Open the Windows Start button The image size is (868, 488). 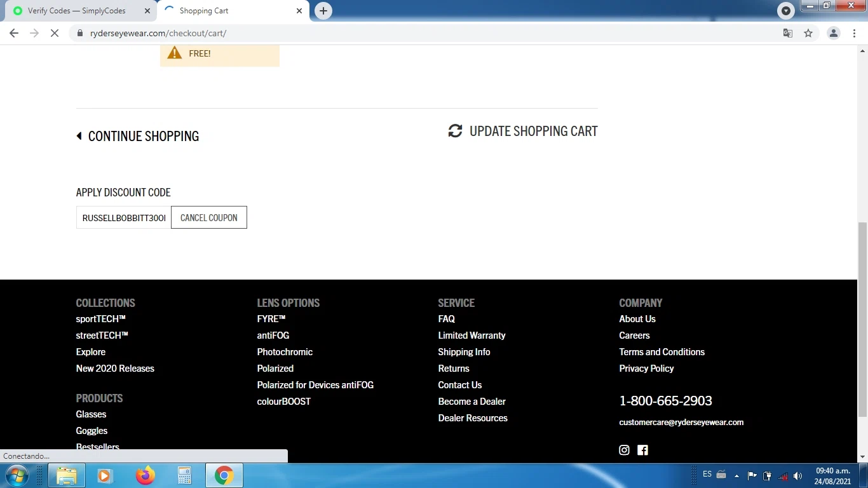(17, 475)
